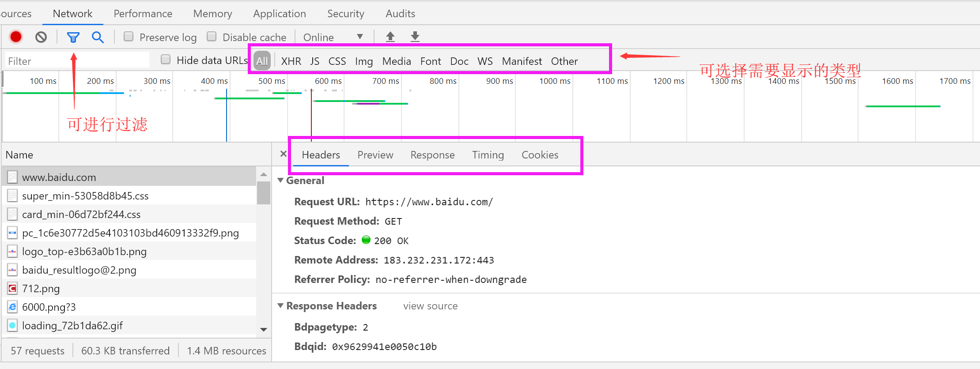Screen dimensions: 980x369
Task: Select the www.baidu.com request
Action: (x=129, y=177)
